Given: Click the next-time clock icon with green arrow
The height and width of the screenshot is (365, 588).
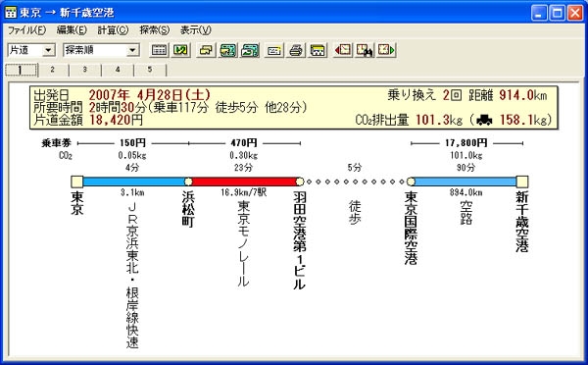Looking at the screenshot, I should [x=386, y=50].
